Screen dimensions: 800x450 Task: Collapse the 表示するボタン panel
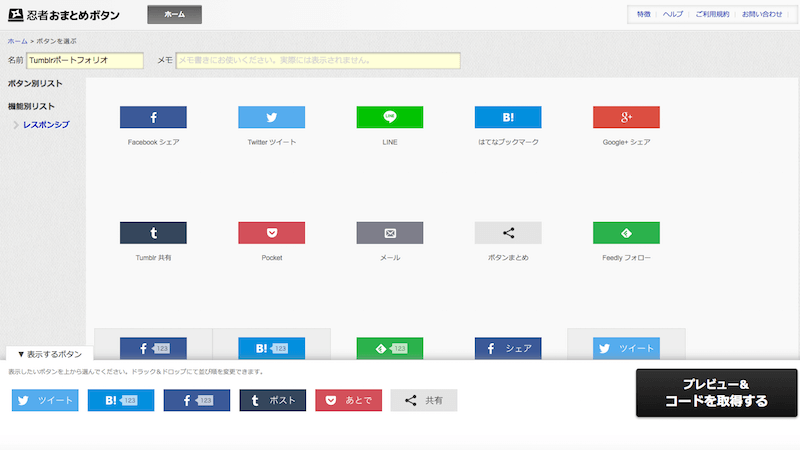[x=49, y=354]
